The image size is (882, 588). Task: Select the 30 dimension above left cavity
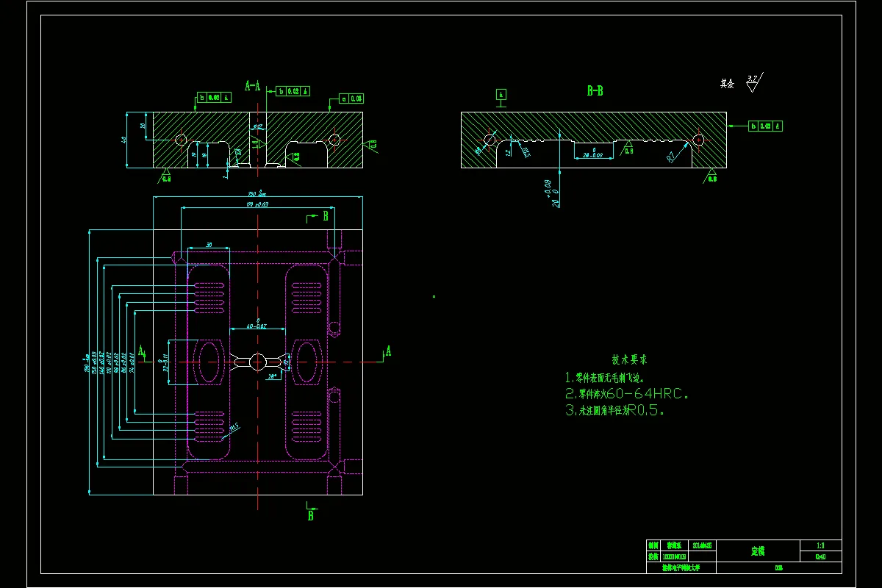pos(209,245)
